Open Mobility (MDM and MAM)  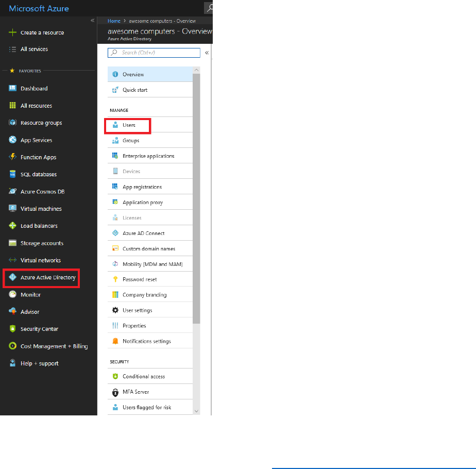(150, 264)
